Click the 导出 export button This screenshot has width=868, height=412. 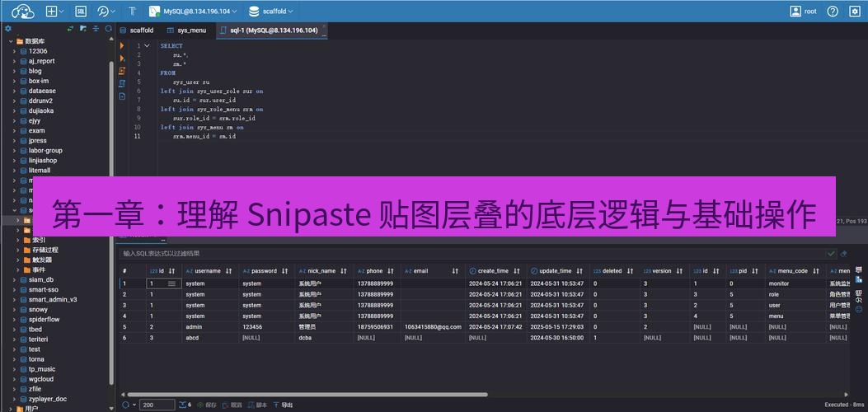(x=283, y=405)
